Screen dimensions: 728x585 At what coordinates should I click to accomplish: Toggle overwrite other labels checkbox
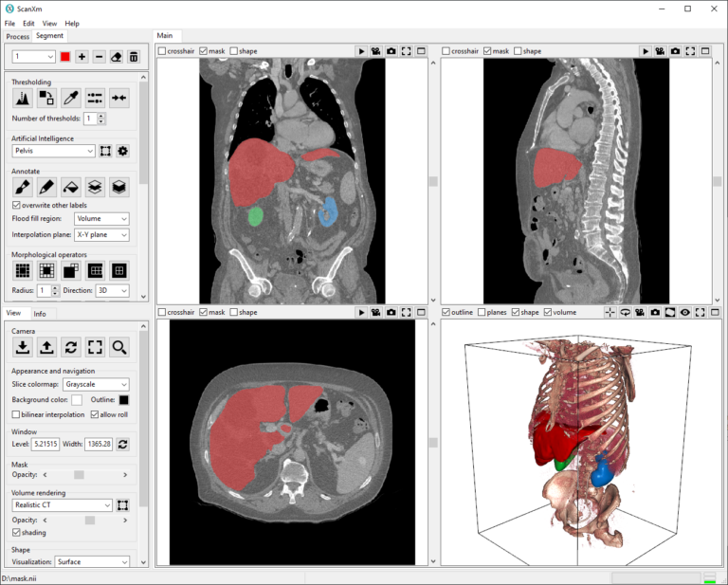(x=49, y=205)
